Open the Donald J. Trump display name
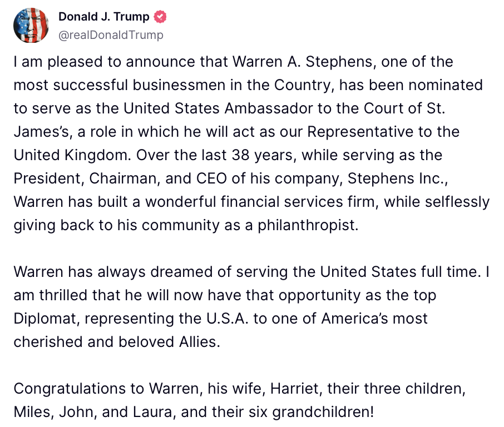The height and width of the screenshot is (427, 504). (x=104, y=17)
